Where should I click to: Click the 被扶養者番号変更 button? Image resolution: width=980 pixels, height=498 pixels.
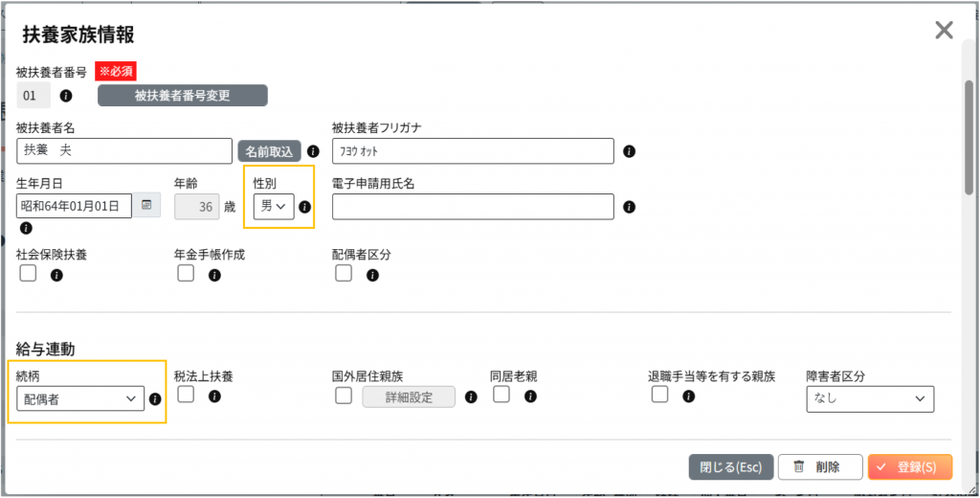click(183, 96)
